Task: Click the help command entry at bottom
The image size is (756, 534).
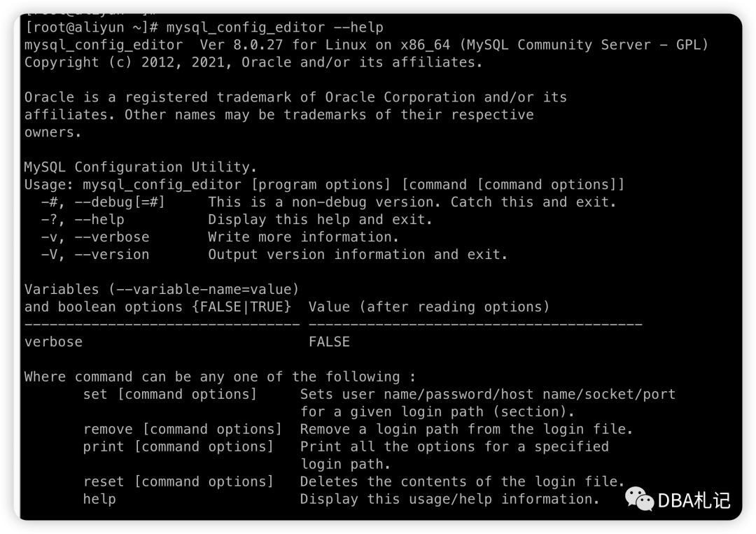Action: point(99,499)
